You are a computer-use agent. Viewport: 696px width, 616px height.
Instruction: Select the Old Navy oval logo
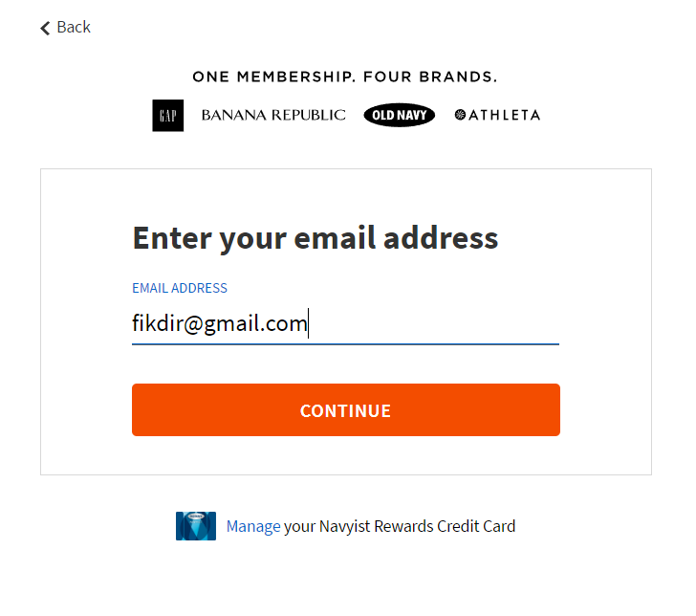pos(400,116)
